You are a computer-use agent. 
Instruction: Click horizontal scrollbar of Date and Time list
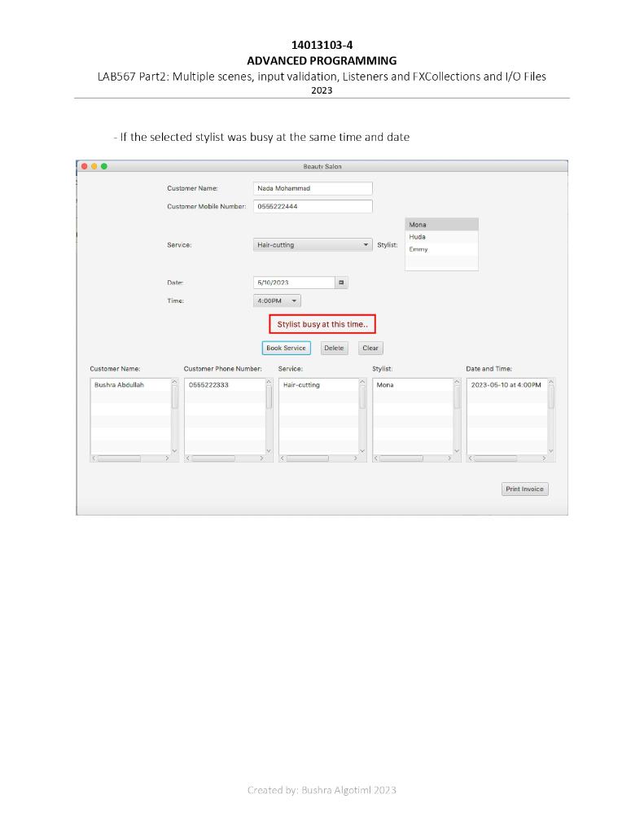pyautogui.click(x=506, y=458)
